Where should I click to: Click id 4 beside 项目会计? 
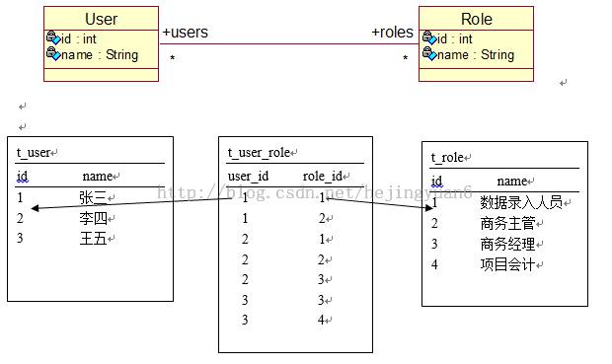click(434, 264)
